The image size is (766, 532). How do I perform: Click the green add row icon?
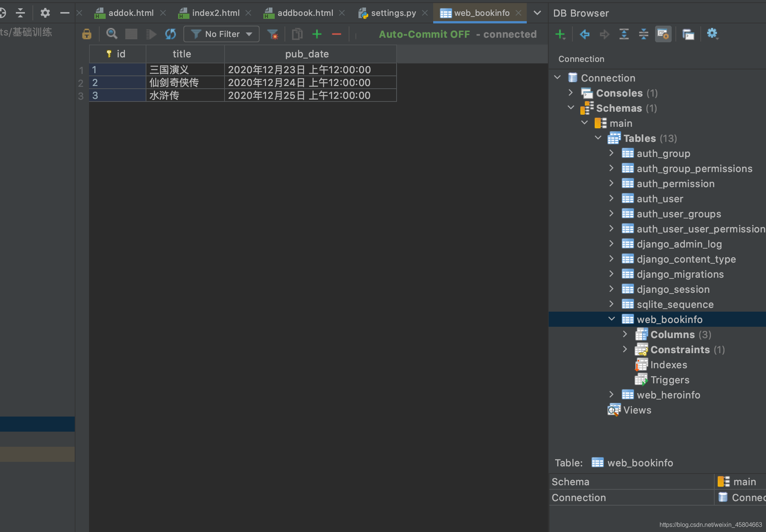coord(317,34)
